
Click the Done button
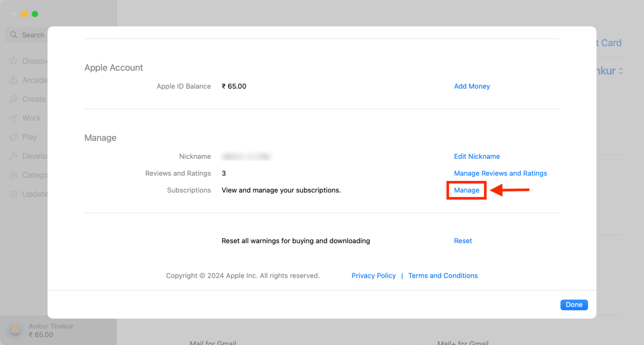pyautogui.click(x=574, y=305)
